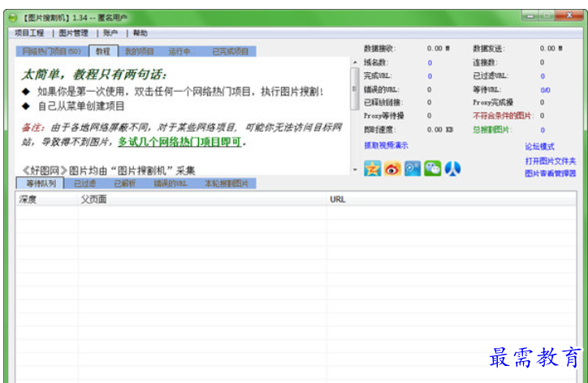Share via the QQ Zone star icon

coord(372,168)
